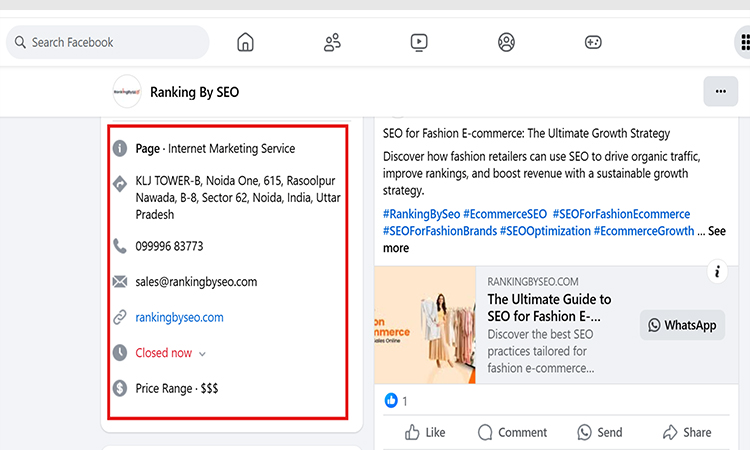Screen dimensions: 750x450
Task: Open the Gaming controller icon
Action: (x=593, y=42)
